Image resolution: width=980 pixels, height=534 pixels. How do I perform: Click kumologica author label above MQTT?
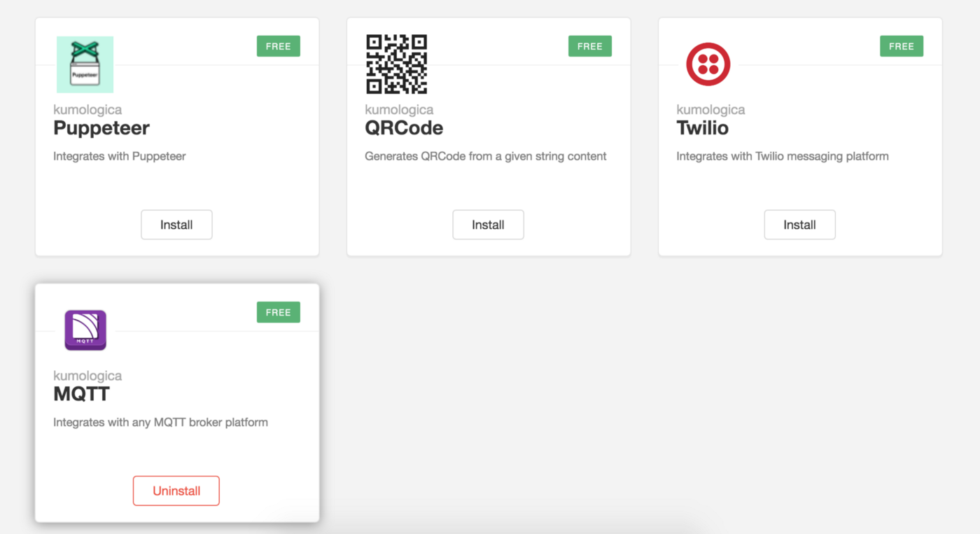pos(87,376)
